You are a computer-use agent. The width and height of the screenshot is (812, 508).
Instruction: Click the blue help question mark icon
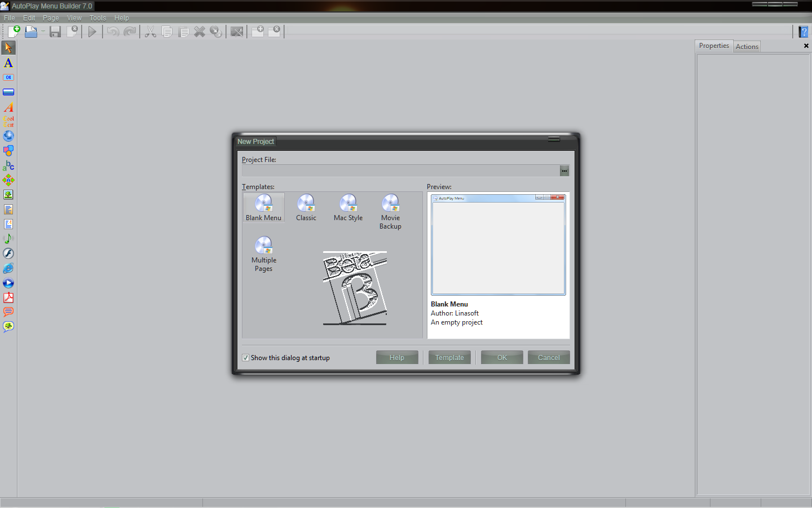tap(804, 32)
